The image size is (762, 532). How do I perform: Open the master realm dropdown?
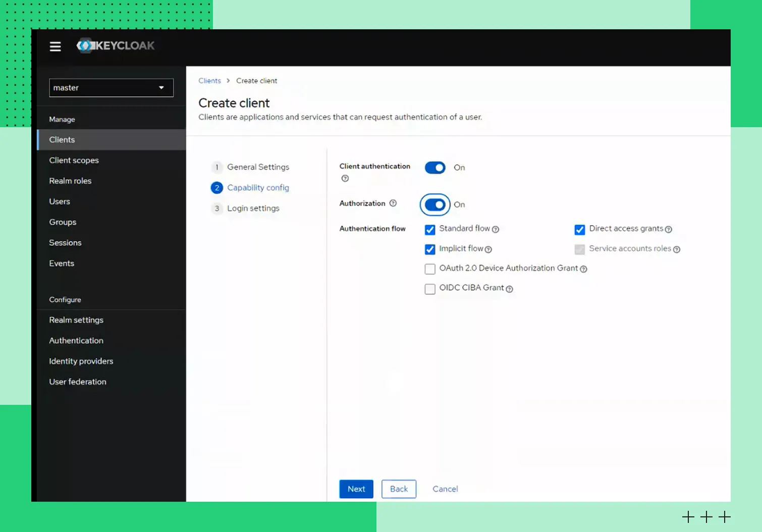pos(111,88)
